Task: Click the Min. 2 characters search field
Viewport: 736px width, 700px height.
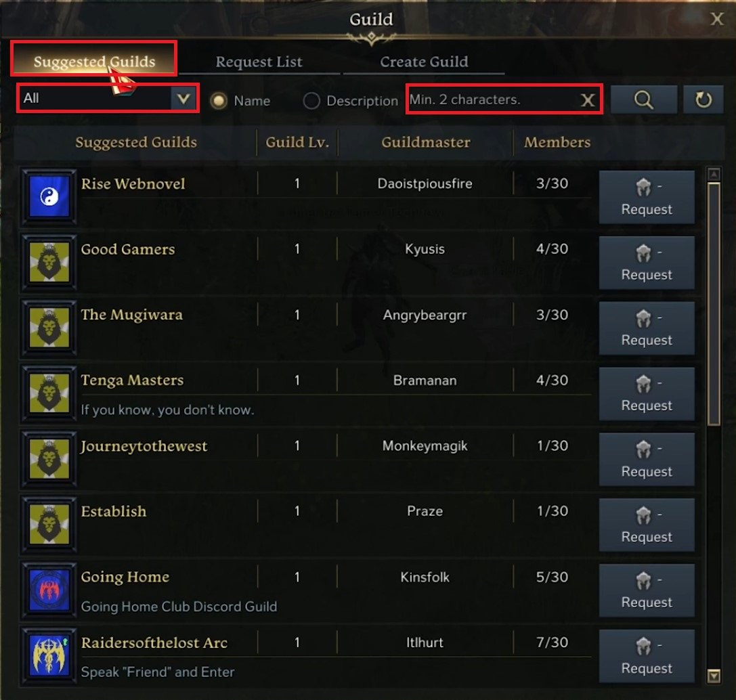Action: (493, 100)
